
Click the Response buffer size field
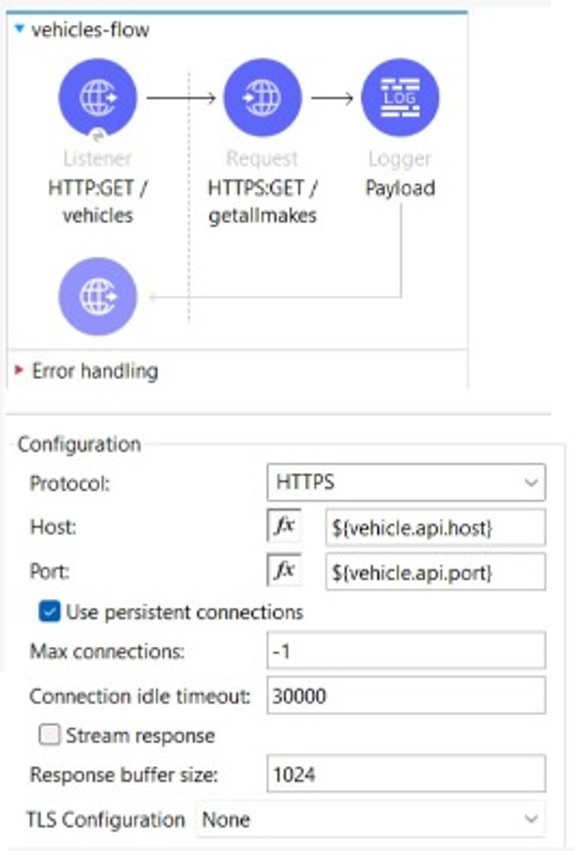406,774
